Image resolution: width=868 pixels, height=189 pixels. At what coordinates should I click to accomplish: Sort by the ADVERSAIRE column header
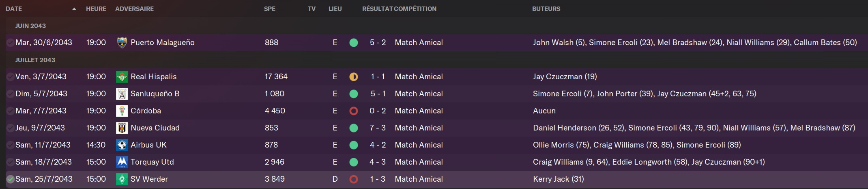(134, 9)
